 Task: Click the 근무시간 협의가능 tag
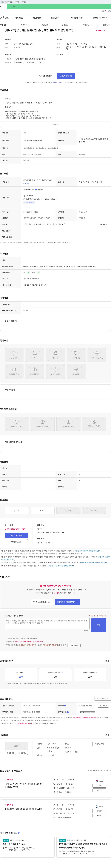click(x=29, y=203)
